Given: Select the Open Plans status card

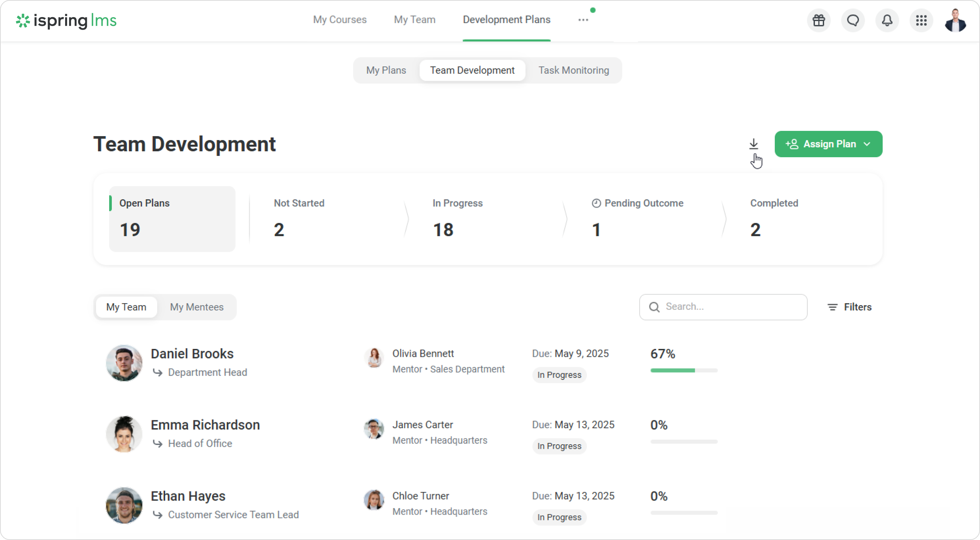Looking at the screenshot, I should [x=172, y=219].
